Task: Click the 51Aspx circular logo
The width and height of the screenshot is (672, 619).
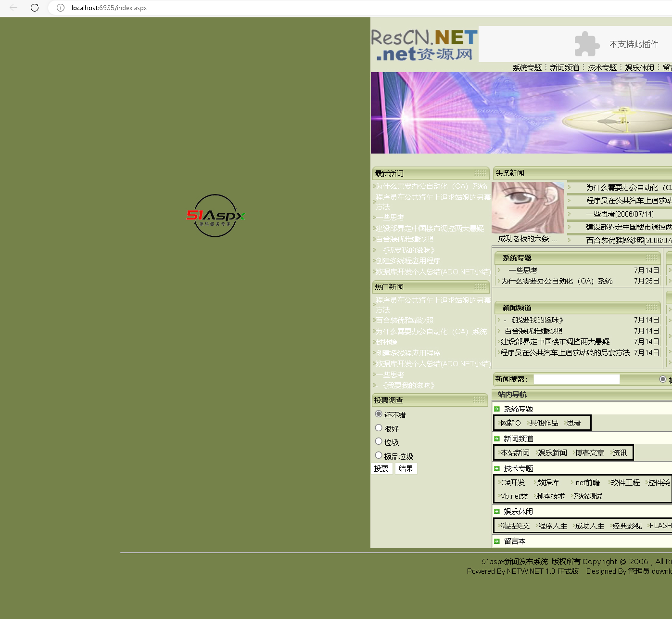Action: click(x=216, y=216)
